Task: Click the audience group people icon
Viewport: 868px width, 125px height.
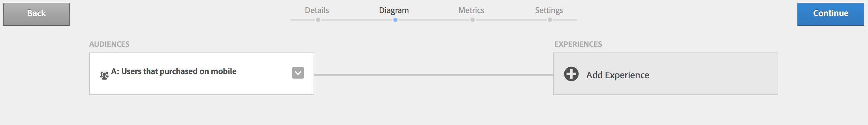Action: click(104, 75)
